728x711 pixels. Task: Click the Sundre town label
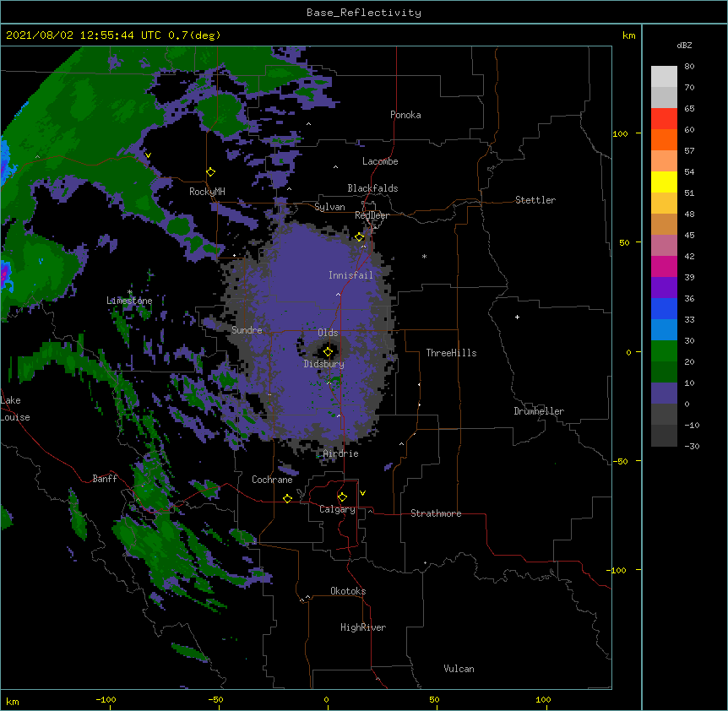pyautogui.click(x=247, y=330)
